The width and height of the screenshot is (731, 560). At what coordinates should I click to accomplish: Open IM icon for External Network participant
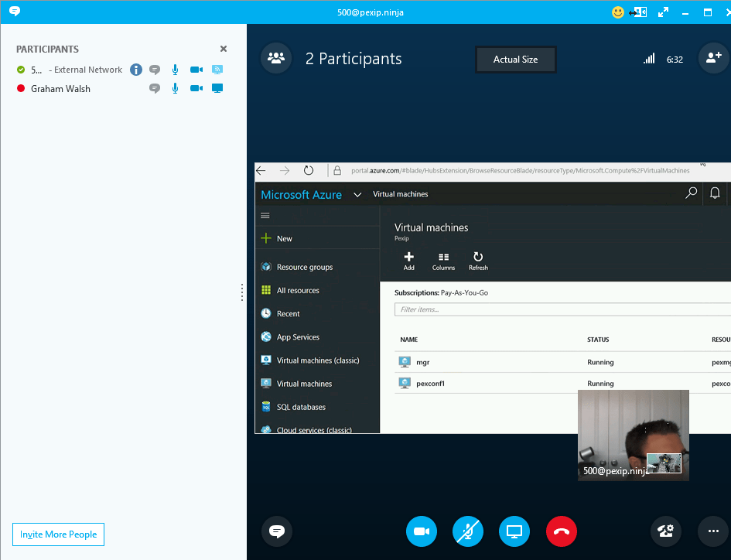tap(155, 70)
